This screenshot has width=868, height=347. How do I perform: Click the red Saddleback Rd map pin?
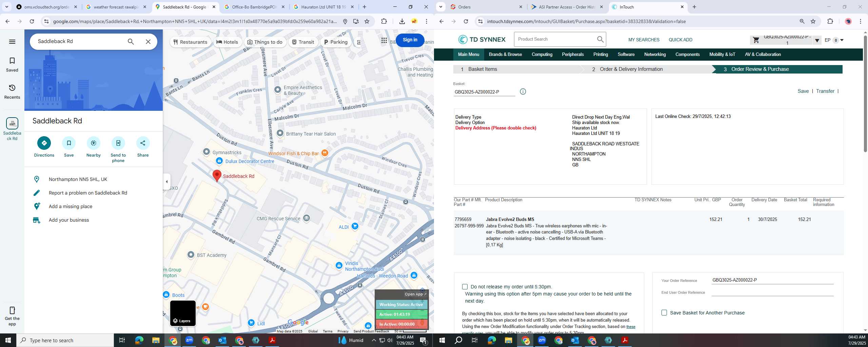pos(217,176)
